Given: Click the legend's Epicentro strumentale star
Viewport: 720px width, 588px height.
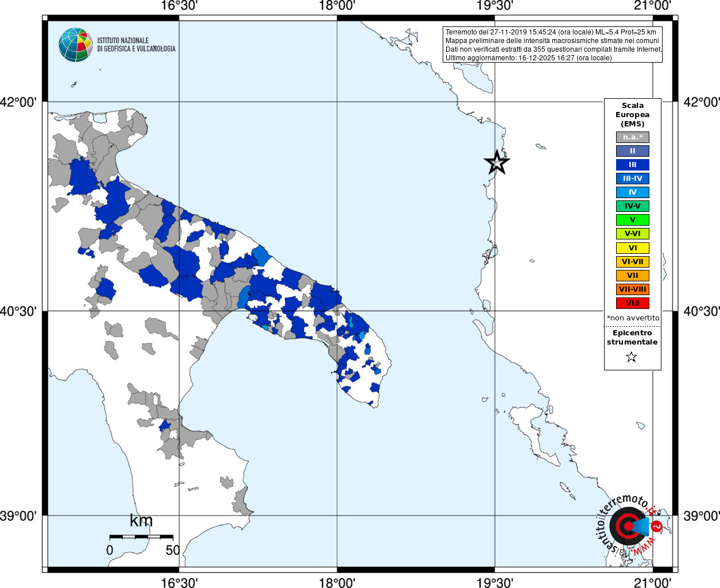Looking at the screenshot, I should click(x=632, y=357).
